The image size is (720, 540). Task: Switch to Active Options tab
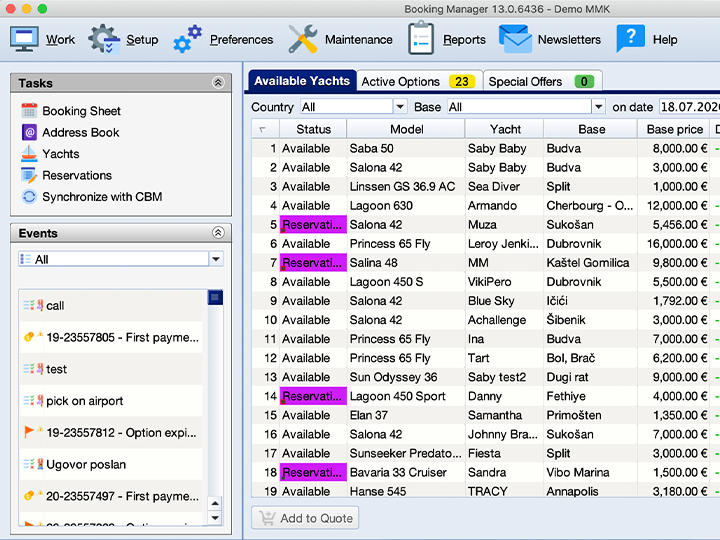click(x=419, y=81)
